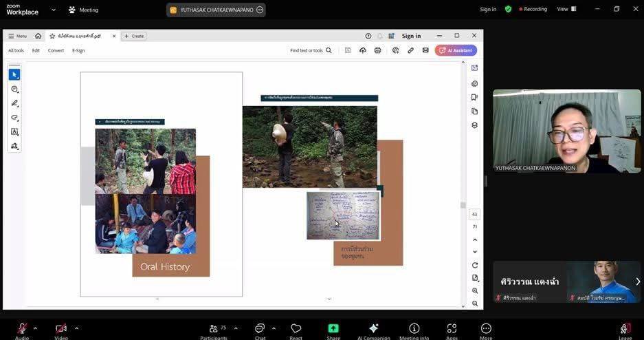Pick the highlighter pen tool
Screen dimensions: 644x340
(x=14, y=103)
